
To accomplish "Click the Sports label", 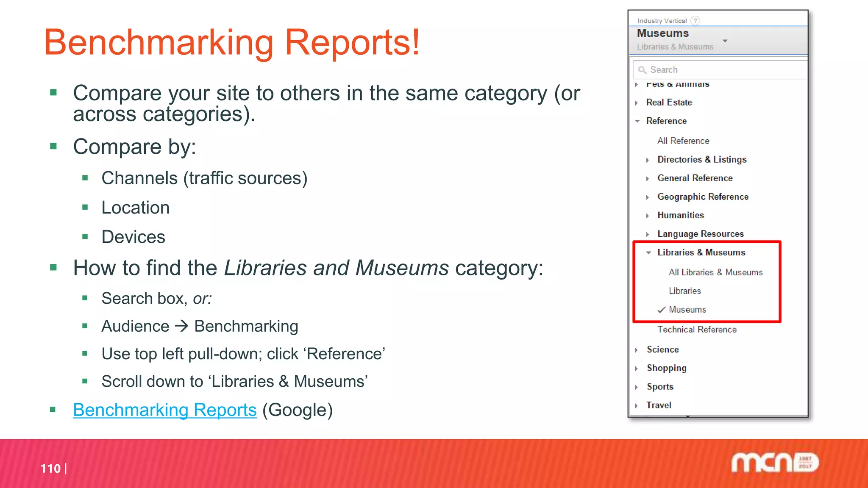I will [x=660, y=387].
